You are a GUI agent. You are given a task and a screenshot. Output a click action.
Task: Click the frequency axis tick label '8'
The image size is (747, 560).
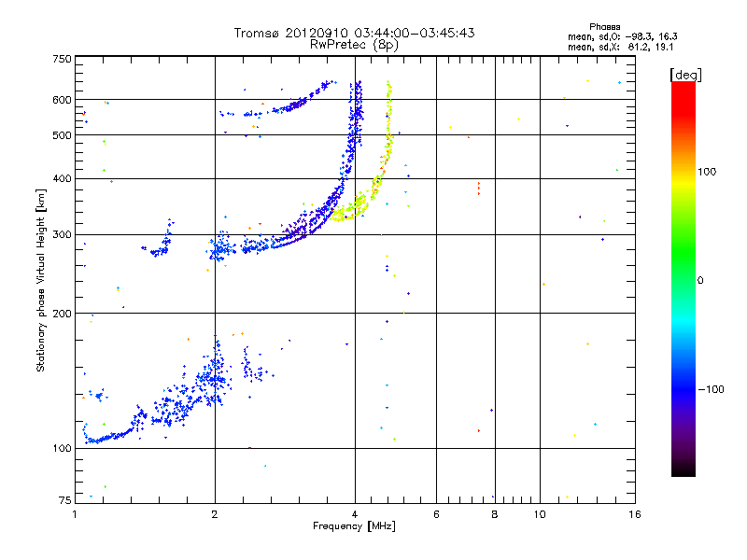coord(495,514)
